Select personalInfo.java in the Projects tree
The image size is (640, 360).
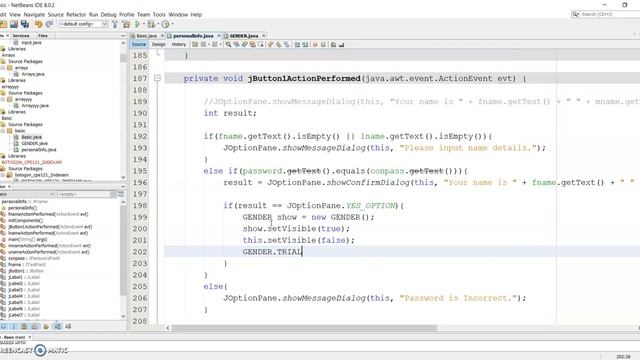39,150
